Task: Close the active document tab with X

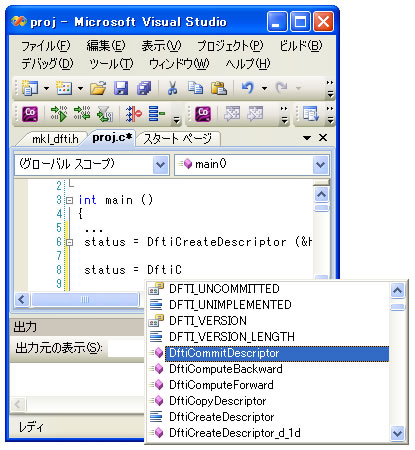Action: pyautogui.click(x=323, y=138)
